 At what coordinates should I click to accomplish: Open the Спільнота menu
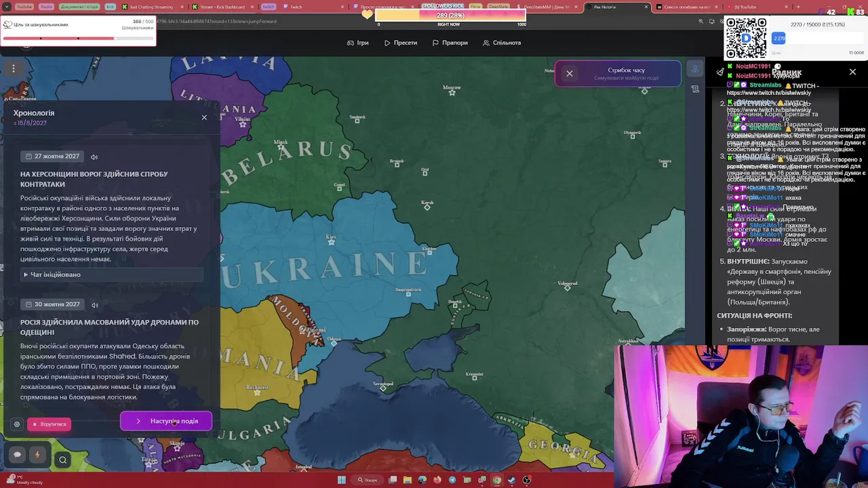(502, 43)
